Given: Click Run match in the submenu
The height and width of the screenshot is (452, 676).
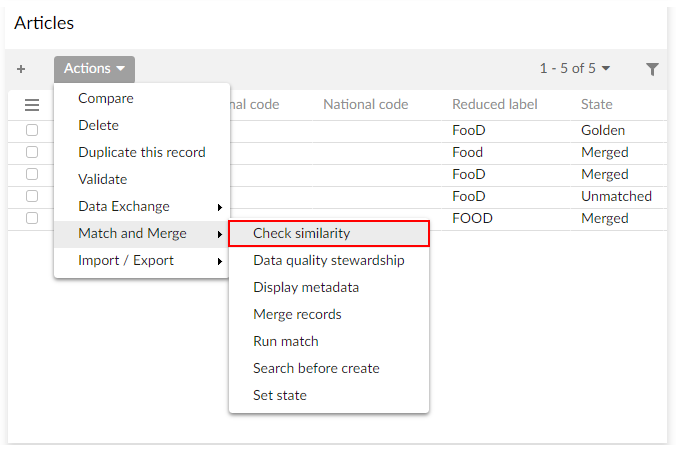Looking at the screenshot, I should pos(285,342).
